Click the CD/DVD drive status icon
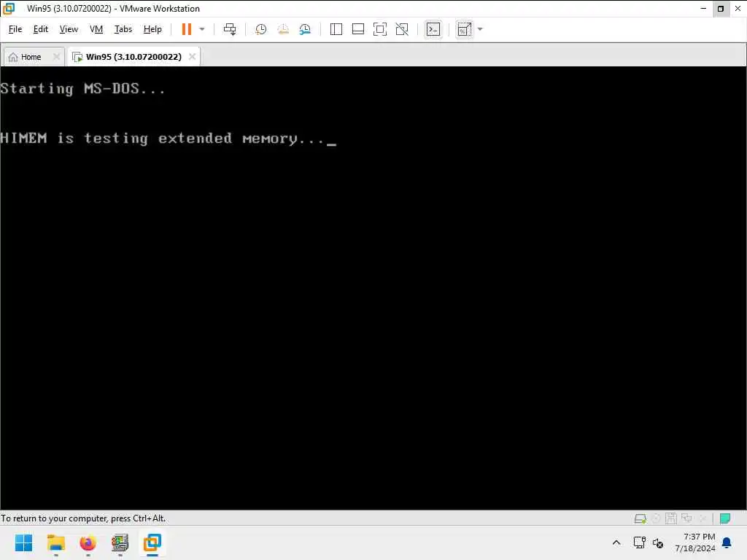 [x=656, y=518]
